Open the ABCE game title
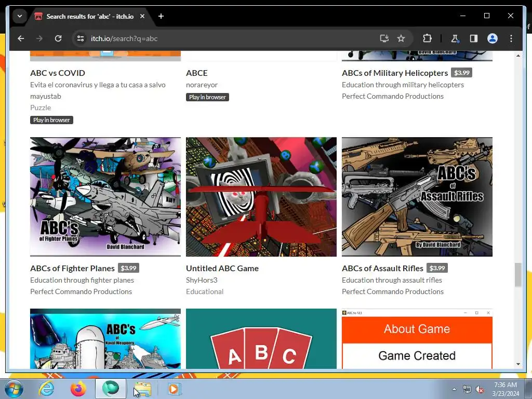Screen dimensions: 532x399 tap(197, 73)
